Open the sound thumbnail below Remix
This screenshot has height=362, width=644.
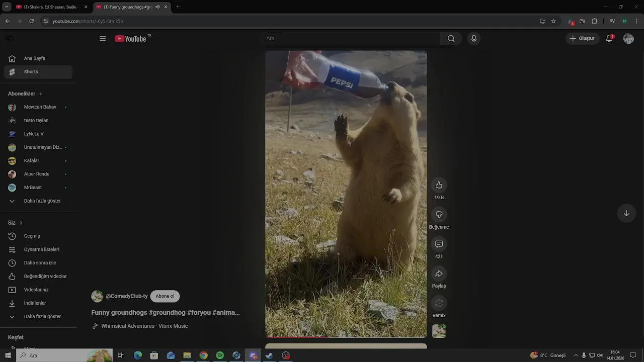tap(439, 331)
